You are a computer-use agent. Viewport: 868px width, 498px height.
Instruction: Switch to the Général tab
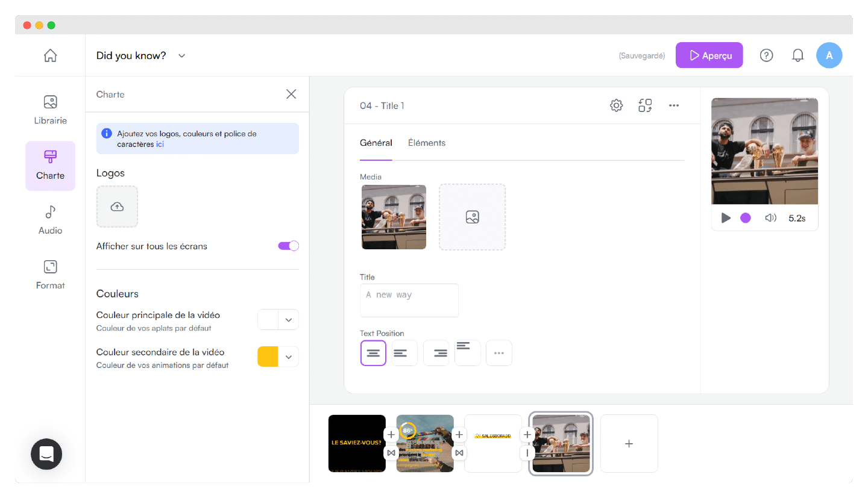376,143
